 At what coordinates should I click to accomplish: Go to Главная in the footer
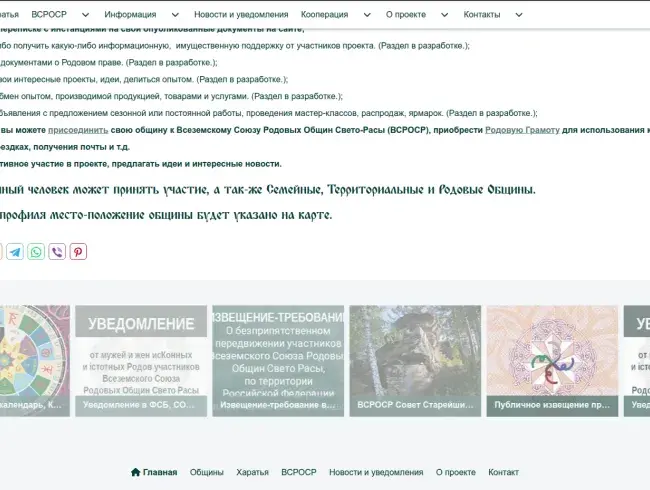tap(160, 472)
